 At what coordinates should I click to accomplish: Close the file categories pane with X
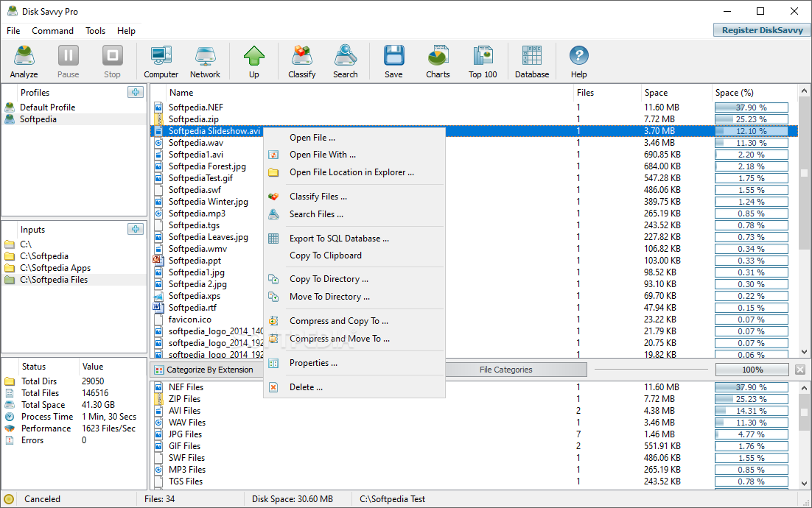(800, 370)
